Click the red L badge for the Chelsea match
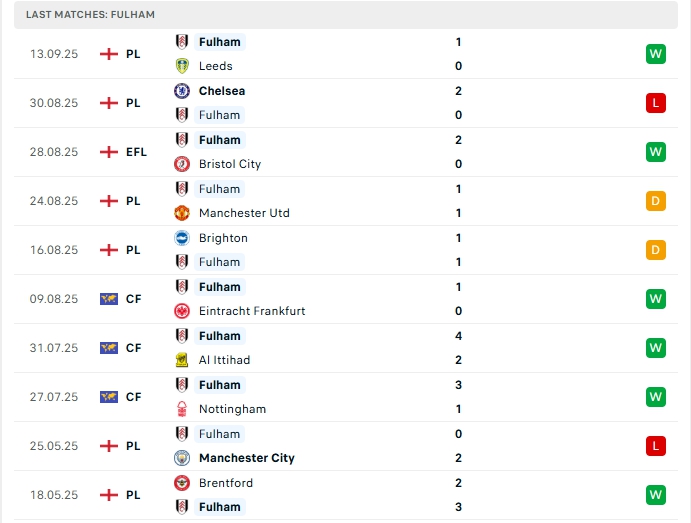Viewport: 691px width, 523px height. coord(656,103)
